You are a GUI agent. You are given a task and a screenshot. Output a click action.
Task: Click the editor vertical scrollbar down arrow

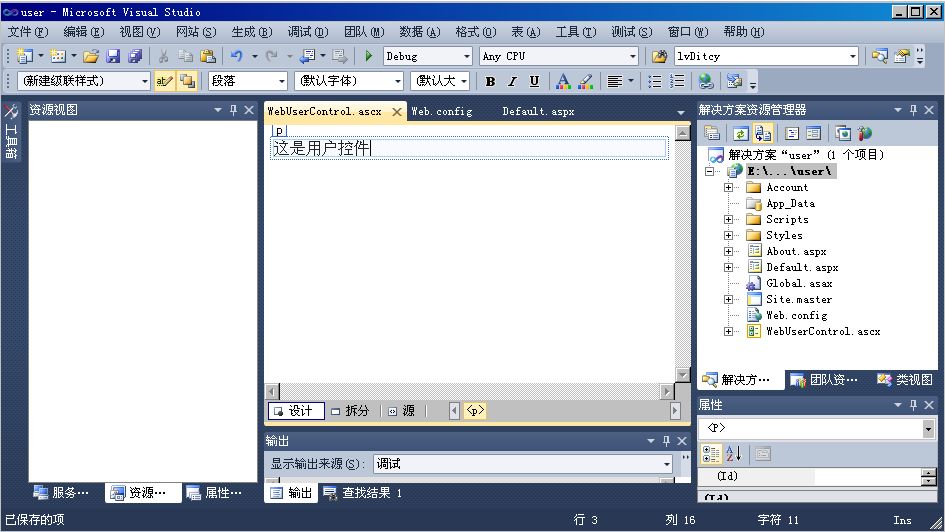682,374
